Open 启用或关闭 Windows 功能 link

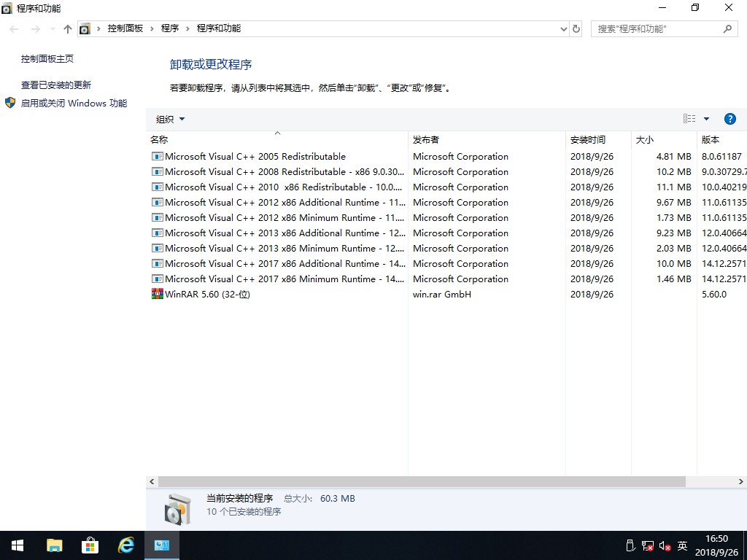coord(74,104)
